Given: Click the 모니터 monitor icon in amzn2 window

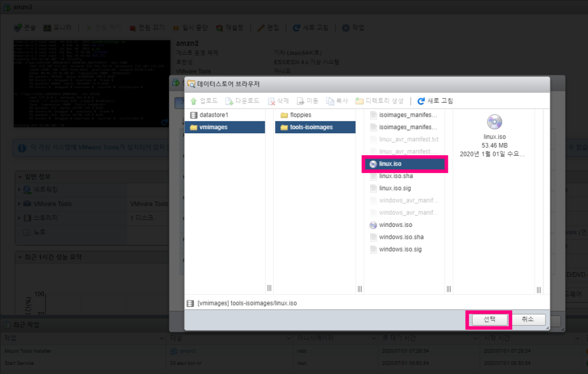Looking at the screenshot, I should click(x=47, y=28).
